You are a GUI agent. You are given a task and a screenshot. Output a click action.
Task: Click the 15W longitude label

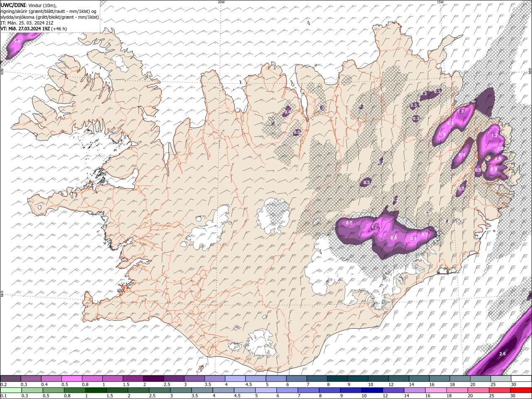(440, 2)
